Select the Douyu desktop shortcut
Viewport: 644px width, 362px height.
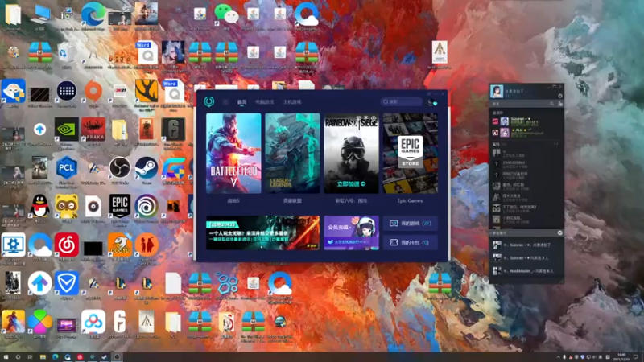point(120,247)
